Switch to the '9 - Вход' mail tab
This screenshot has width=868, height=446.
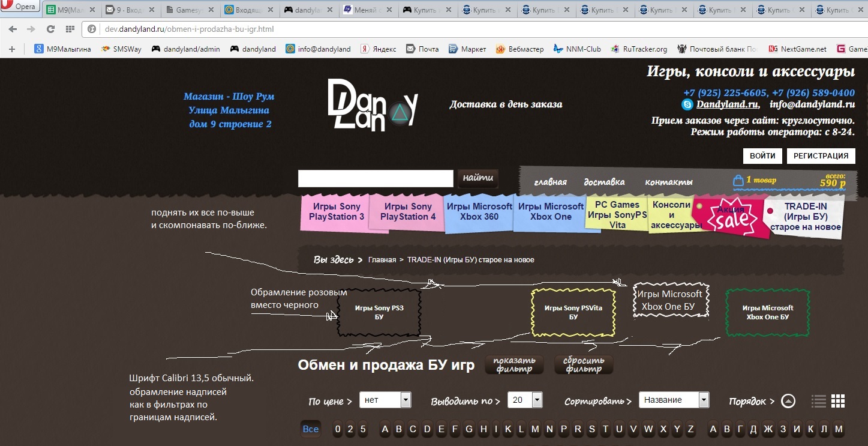(129, 10)
